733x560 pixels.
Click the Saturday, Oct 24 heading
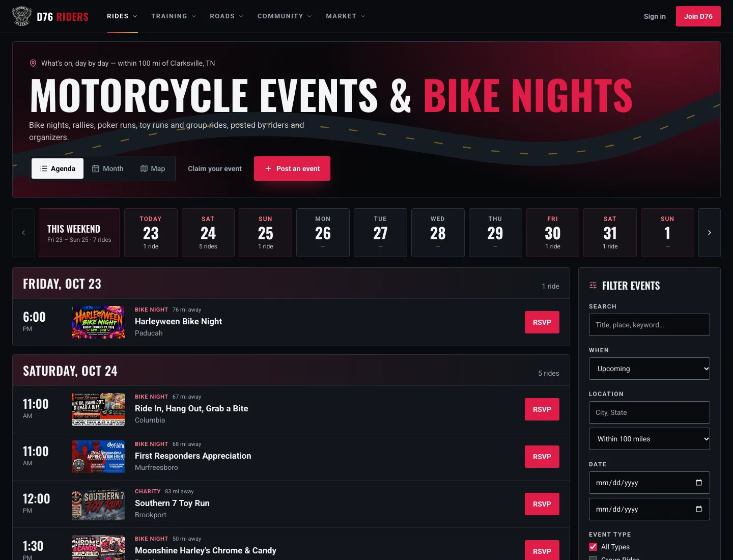[70, 371]
